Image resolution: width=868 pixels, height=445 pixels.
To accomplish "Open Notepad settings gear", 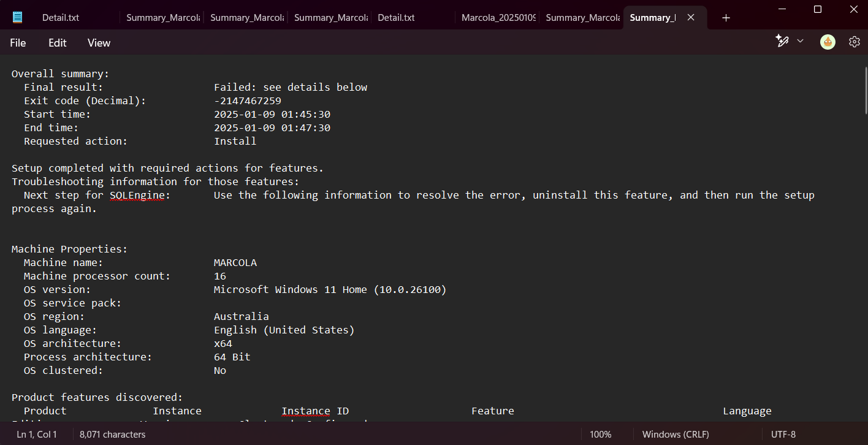I will 855,42.
